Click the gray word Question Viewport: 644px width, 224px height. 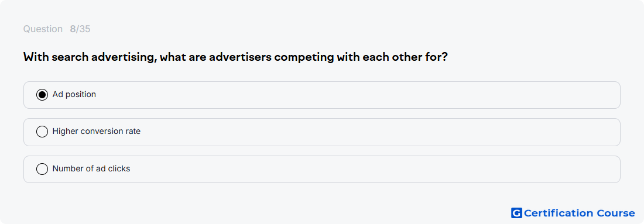43,29
